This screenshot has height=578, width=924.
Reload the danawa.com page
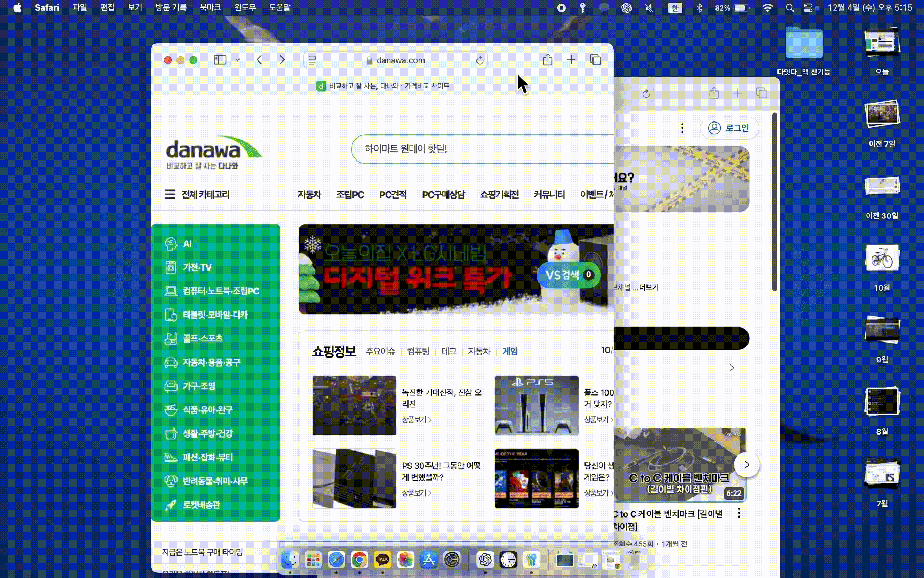(x=480, y=60)
